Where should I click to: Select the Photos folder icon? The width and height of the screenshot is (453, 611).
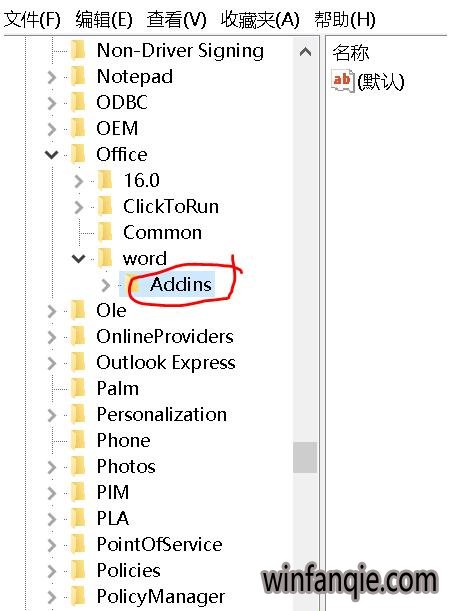click(x=78, y=466)
